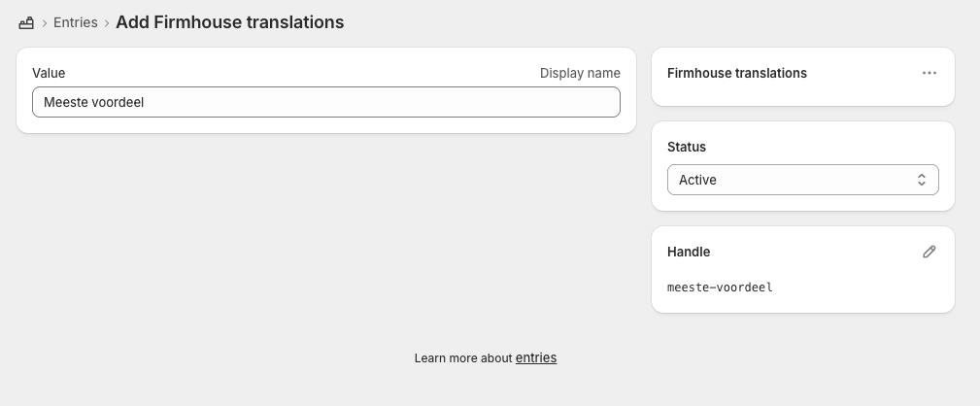The width and height of the screenshot is (980, 406).
Task: Click the Value field label
Action: (49, 73)
